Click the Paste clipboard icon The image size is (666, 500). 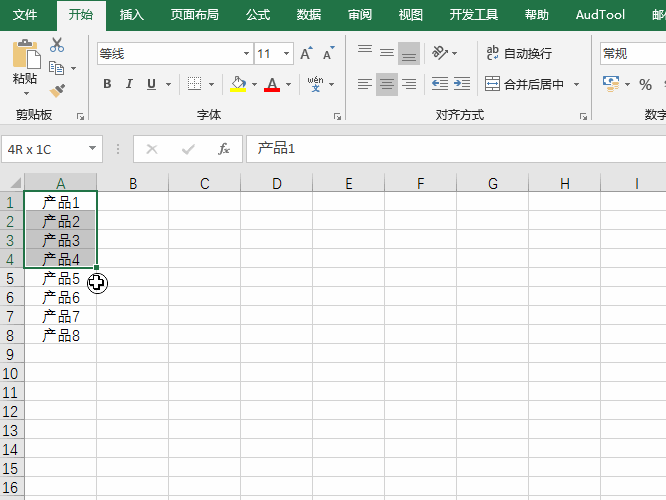click(x=26, y=54)
